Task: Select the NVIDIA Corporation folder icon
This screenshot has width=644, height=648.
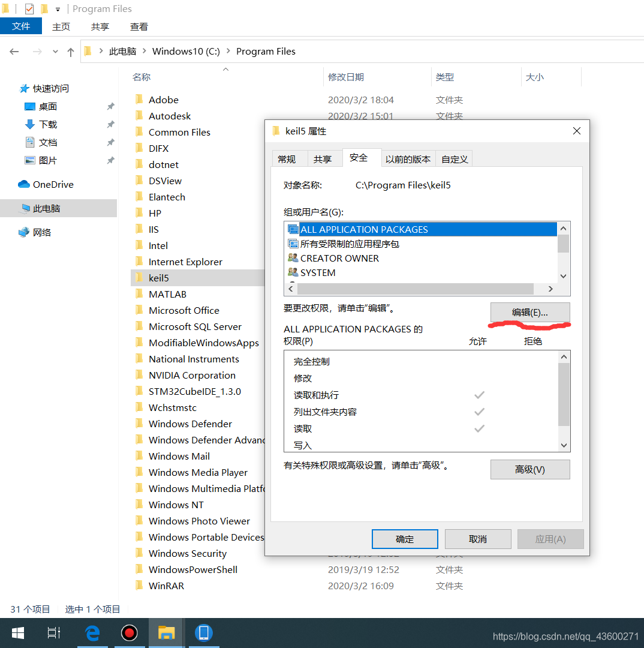Action: (x=139, y=375)
